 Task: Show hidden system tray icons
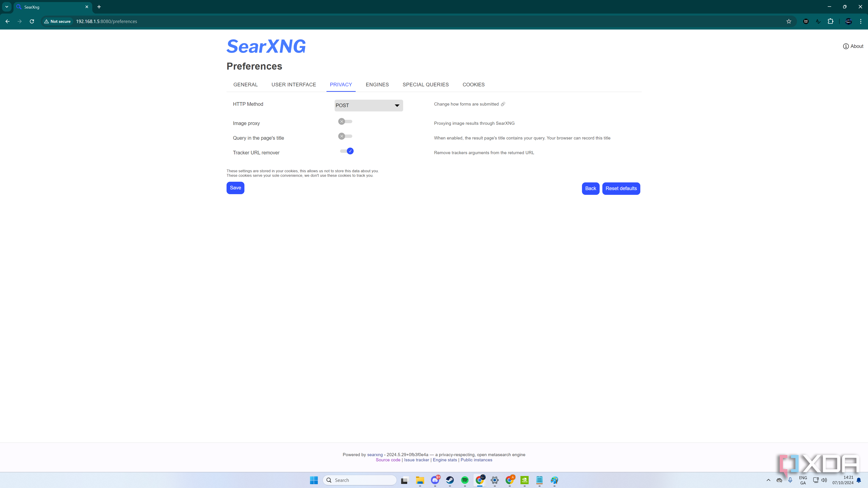coord(768,480)
